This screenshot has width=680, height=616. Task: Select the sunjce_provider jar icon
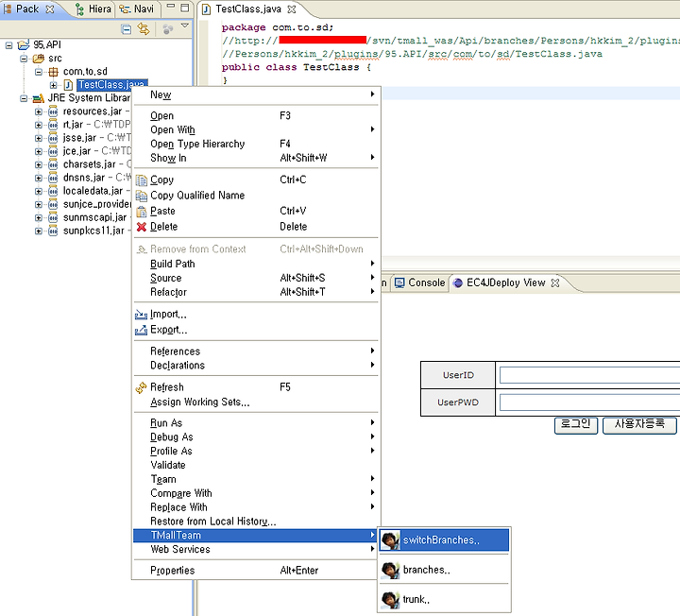[x=53, y=204]
